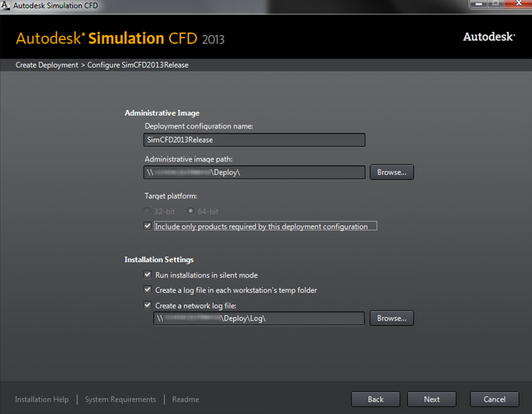Focus the Administrative image path field
This screenshot has width=532, height=414.
click(255, 172)
